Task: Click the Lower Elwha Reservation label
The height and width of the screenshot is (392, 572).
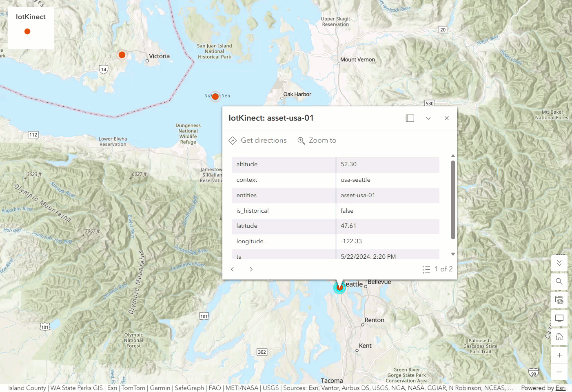Action: (x=113, y=141)
